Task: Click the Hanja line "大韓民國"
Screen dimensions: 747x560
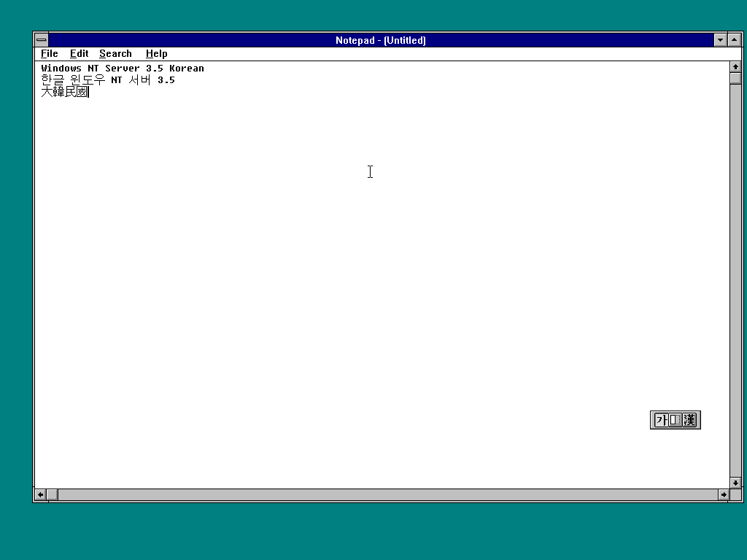Action: (64, 92)
